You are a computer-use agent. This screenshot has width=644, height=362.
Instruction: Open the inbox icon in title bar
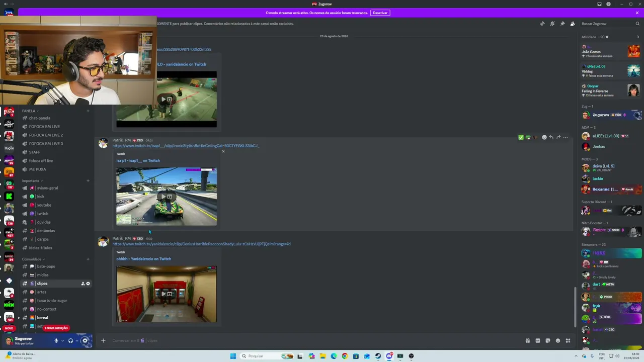tap(599, 4)
